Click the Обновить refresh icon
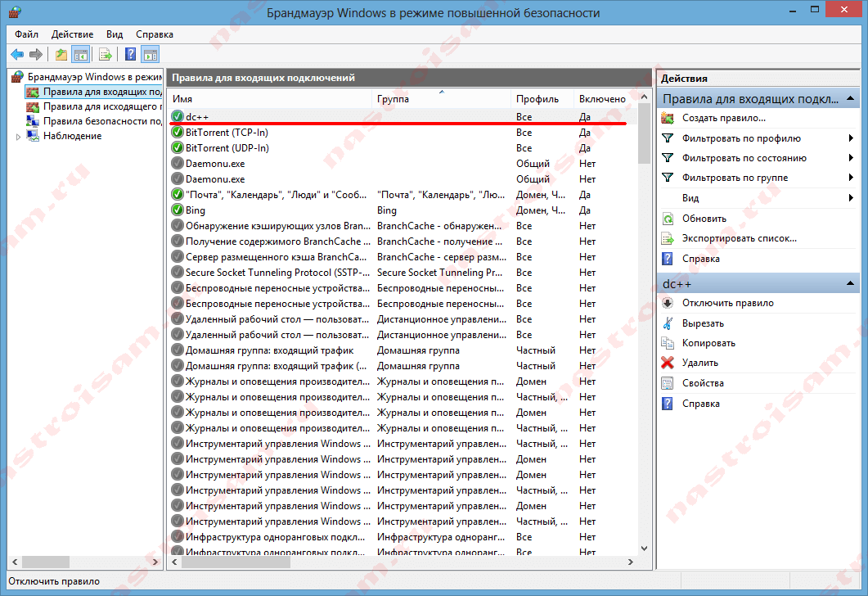868x596 pixels. (668, 219)
